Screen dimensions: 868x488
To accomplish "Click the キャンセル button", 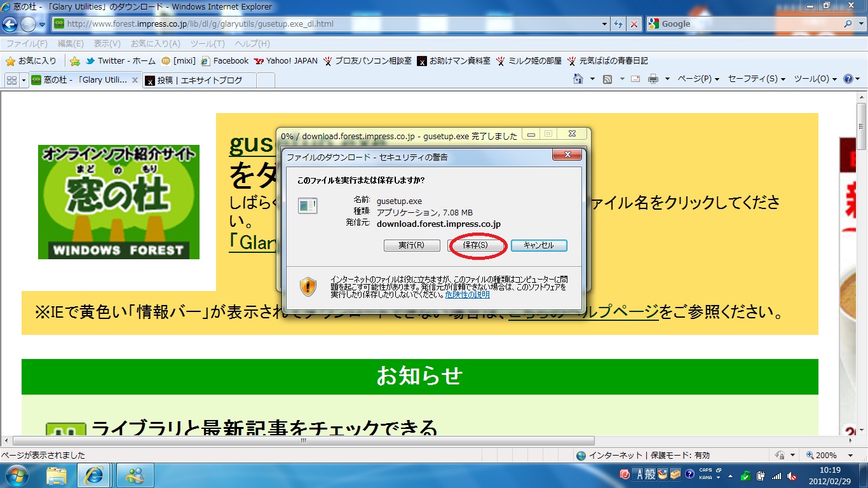I will point(539,245).
